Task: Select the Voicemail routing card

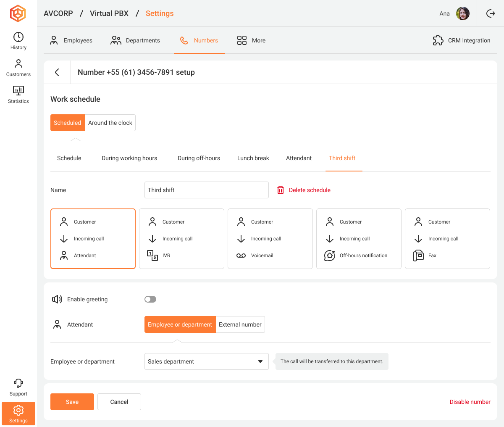Action: [x=270, y=239]
